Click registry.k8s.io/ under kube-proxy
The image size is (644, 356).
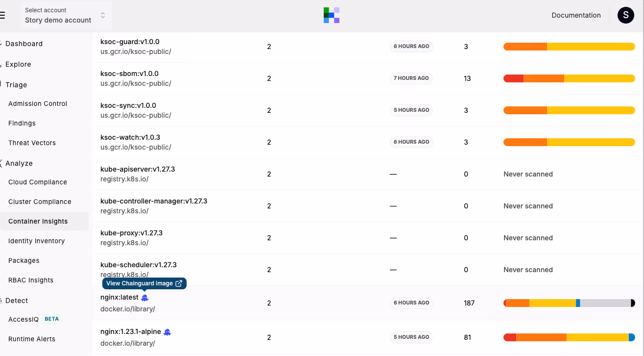click(x=124, y=243)
